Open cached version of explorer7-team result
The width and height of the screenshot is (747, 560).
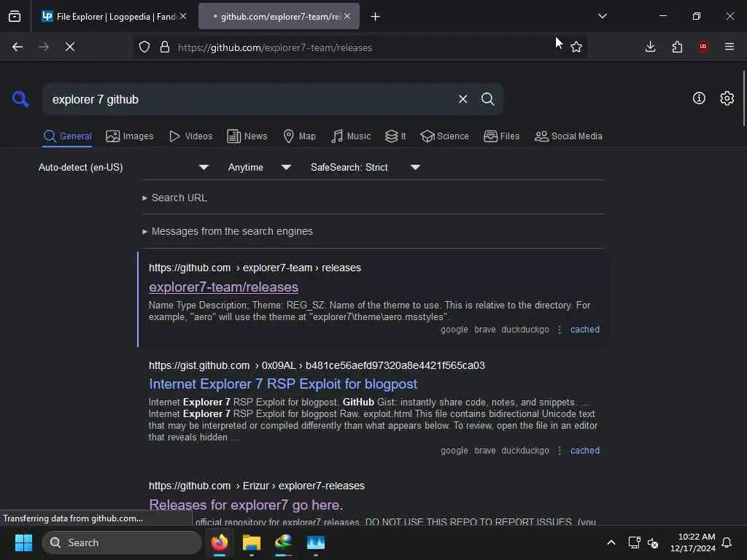584,330
